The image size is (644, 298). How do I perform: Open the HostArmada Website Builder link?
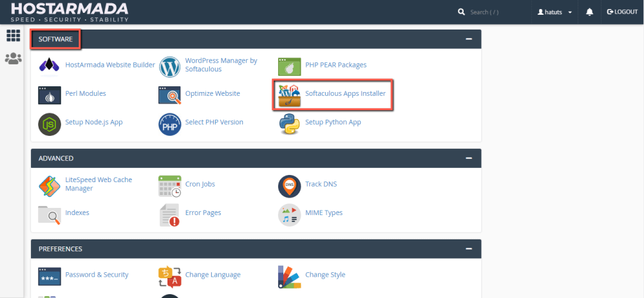110,65
